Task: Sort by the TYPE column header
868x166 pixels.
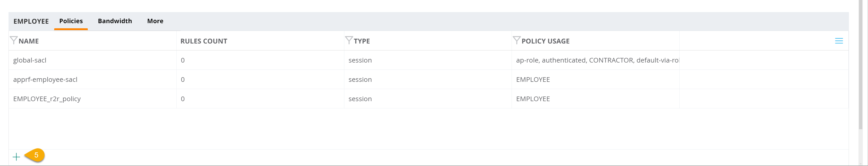Action: pyautogui.click(x=362, y=41)
